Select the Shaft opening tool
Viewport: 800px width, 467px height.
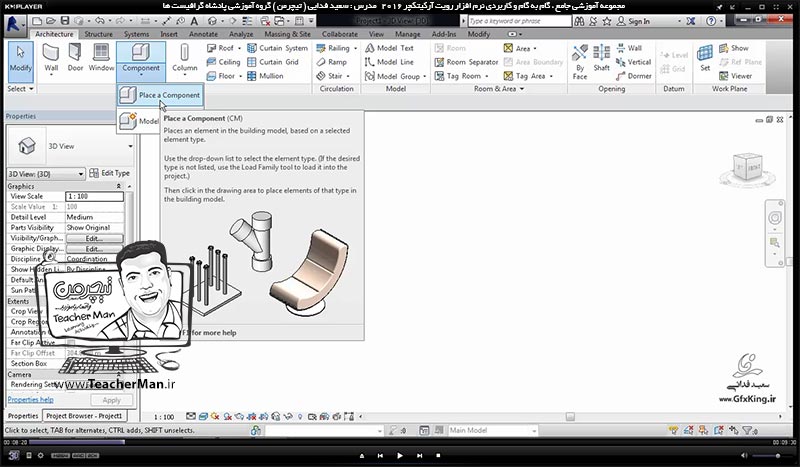pyautogui.click(x=602, y=58)
